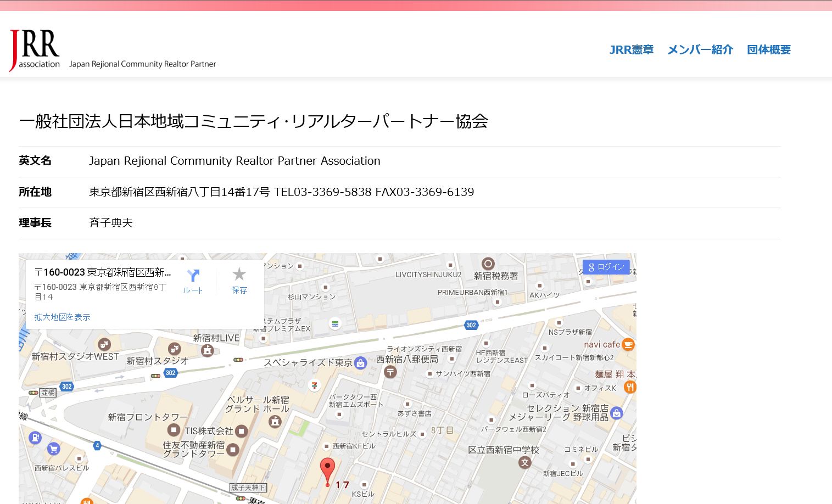Click the サンハイツ西新宿 map label

[x=463, y=373]
